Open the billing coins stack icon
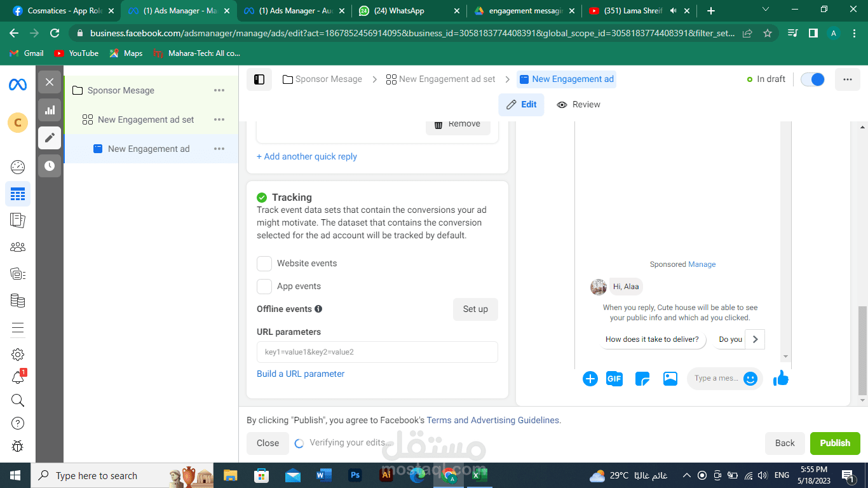The image size is (868, 488). point(18,301)
